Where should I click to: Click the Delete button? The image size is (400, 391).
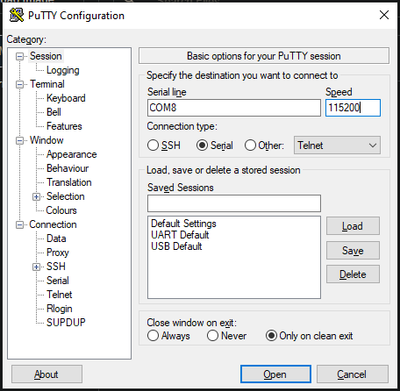(353, 274)
